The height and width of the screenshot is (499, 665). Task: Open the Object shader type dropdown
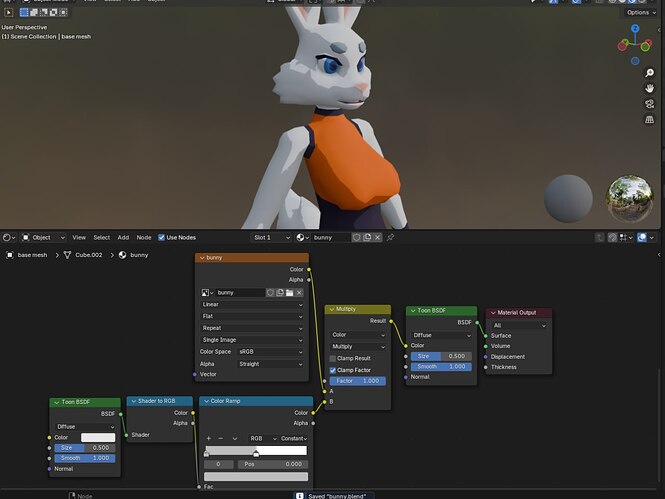click(44, 237)
